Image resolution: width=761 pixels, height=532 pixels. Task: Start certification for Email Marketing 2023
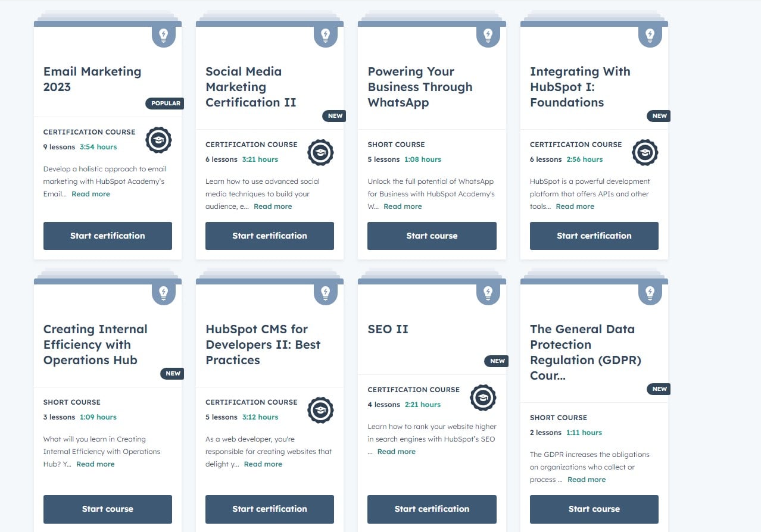point(108,236)
